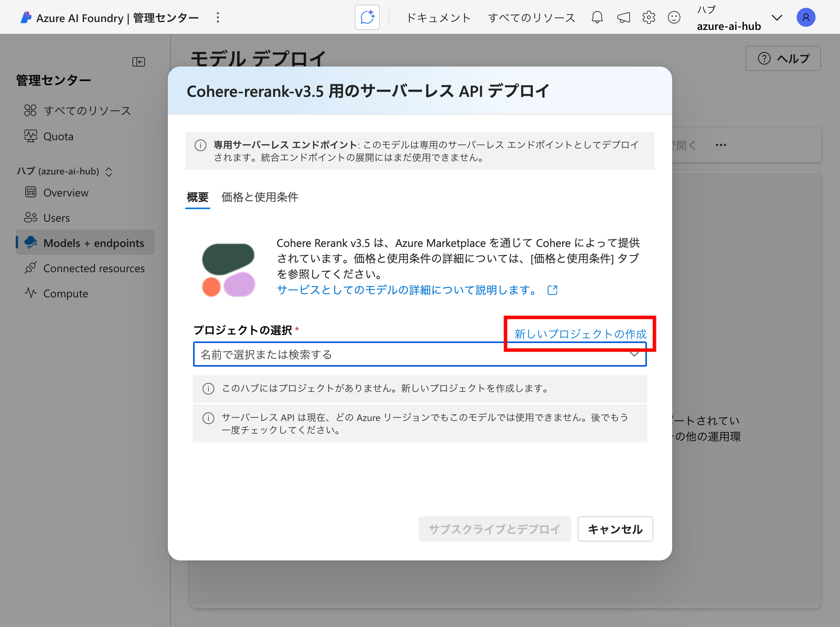Click the 新しいプロジェクトの作成 link

tap(580, 334)
